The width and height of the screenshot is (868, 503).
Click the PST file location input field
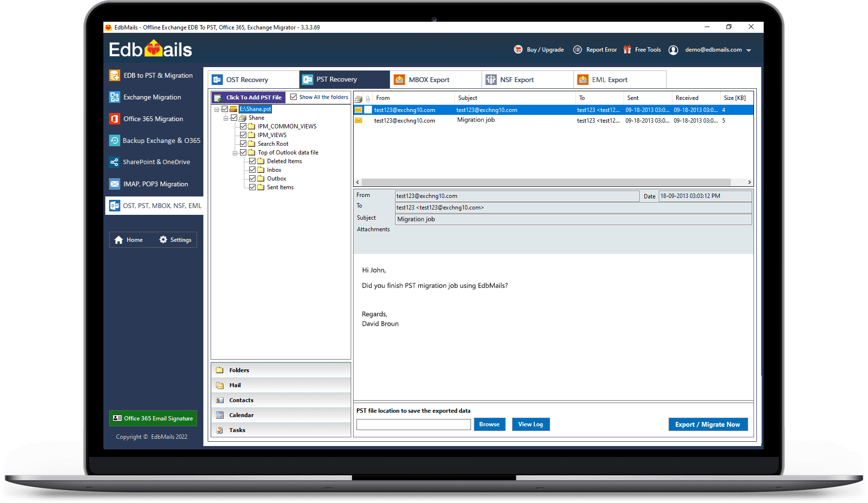tap(413, 424)
